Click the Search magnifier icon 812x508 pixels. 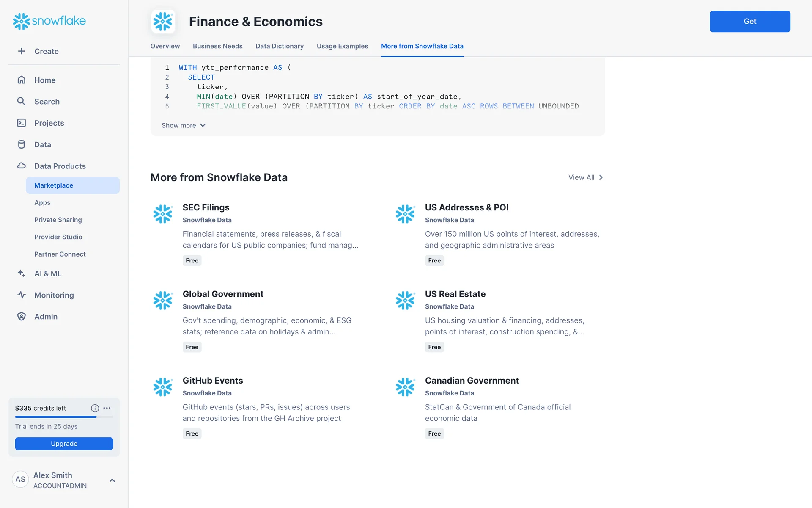tap(22, 102)
